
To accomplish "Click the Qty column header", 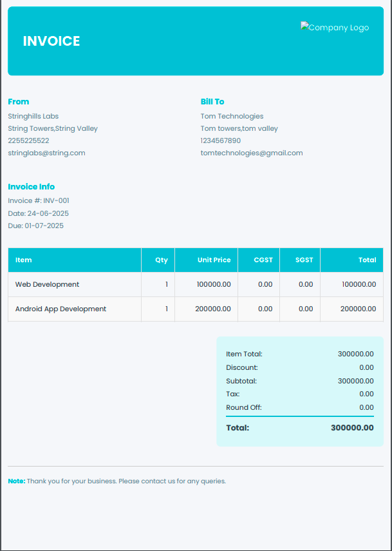I will click(161, 260).
